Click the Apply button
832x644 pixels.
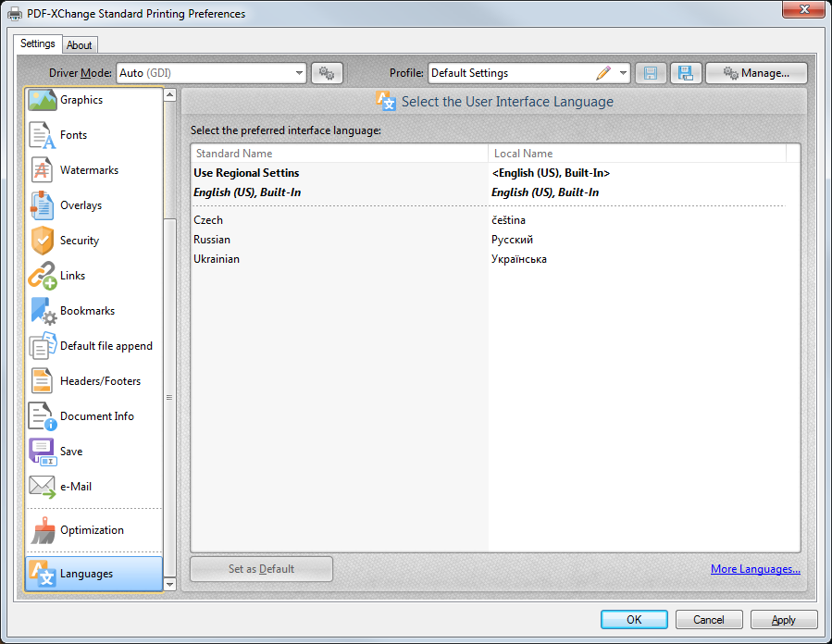pos(783,620)
